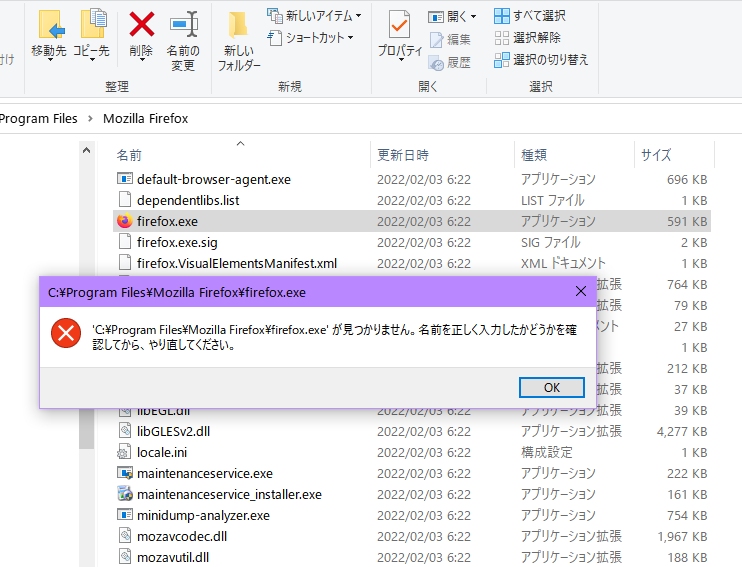Select maintenanceservice_installer.exe icon
Image resolution: width=742 pixels, height=567 pixels.
(125, 494)
